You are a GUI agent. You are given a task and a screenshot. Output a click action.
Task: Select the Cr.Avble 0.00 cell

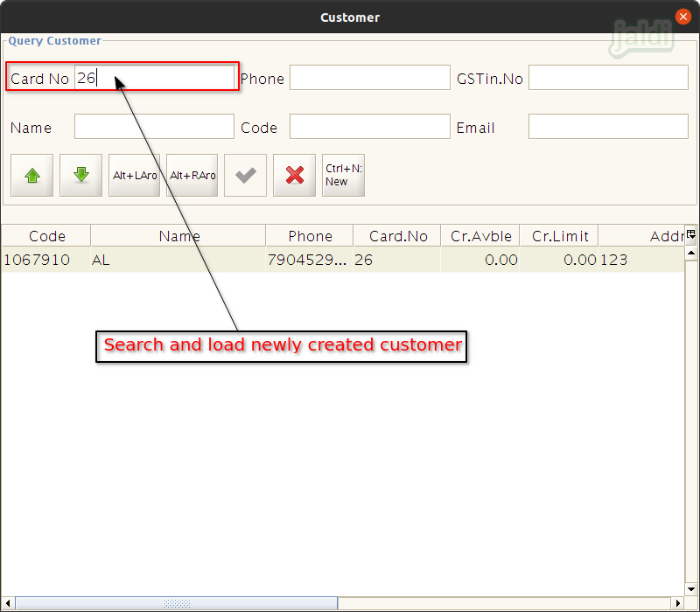480,260
